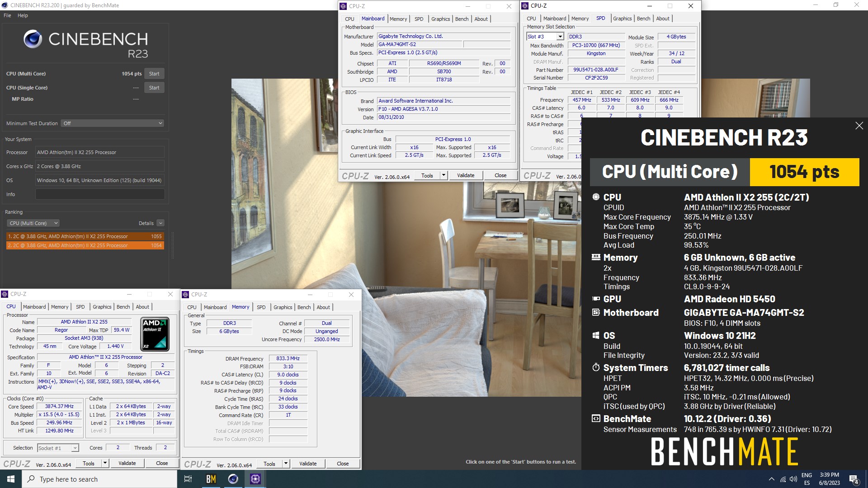Viewport: 868px width, 488px height.
Task: Click the search magnifier in taskbar
Action: pos(31,479)
